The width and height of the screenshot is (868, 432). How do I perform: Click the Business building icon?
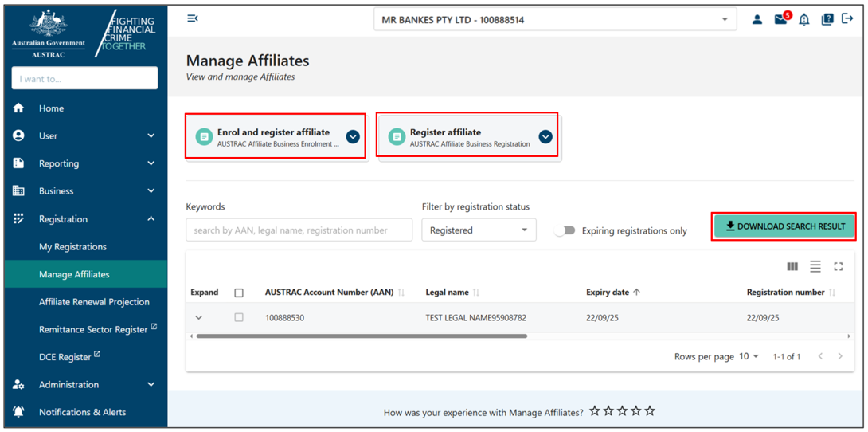click(x=19, y=191)
